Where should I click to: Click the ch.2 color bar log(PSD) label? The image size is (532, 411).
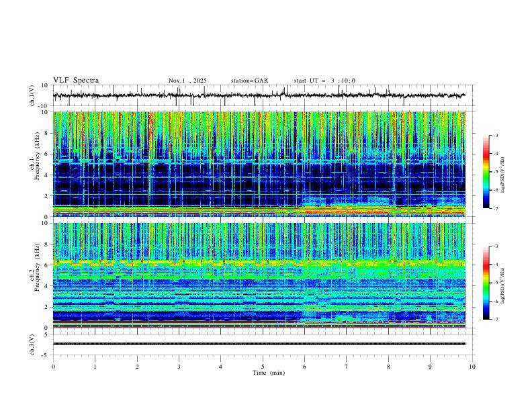tap(503, 285)
